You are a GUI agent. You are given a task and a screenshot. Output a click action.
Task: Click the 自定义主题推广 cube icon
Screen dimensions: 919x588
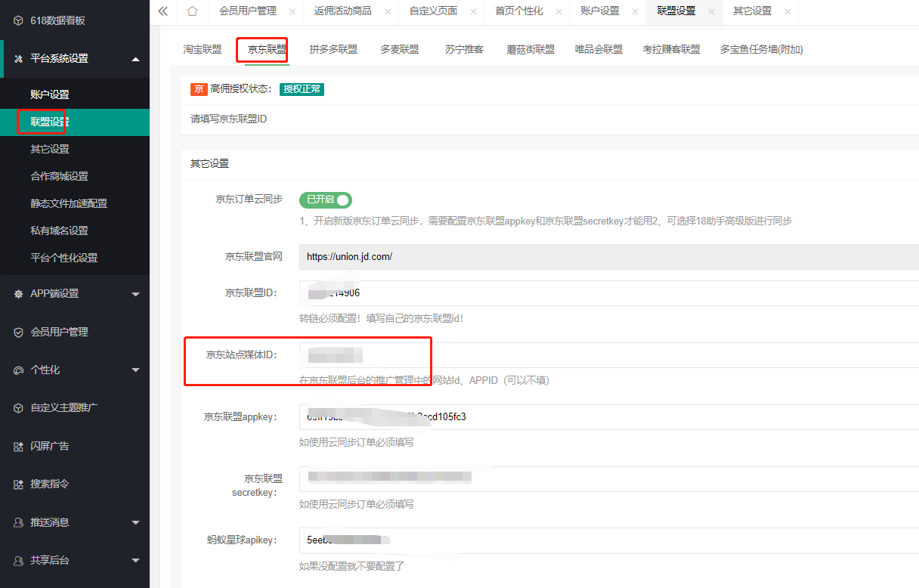[x=19, y=407]
